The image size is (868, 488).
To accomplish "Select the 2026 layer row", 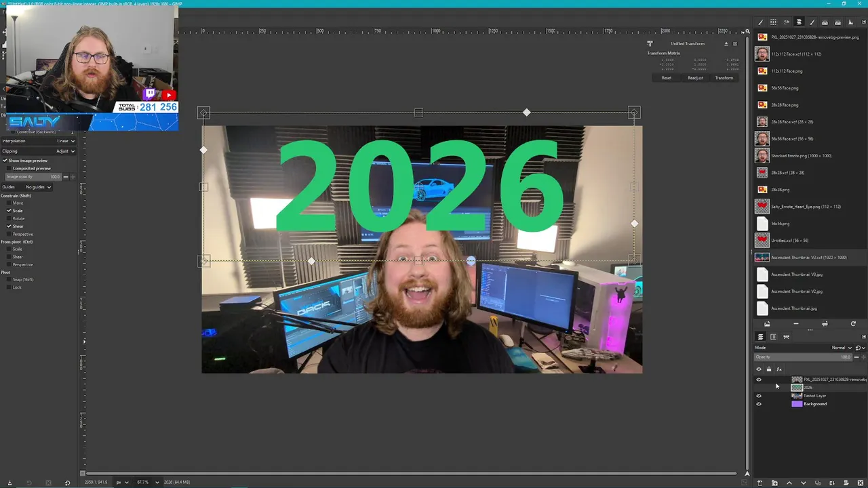I will (x=811, y=388).
